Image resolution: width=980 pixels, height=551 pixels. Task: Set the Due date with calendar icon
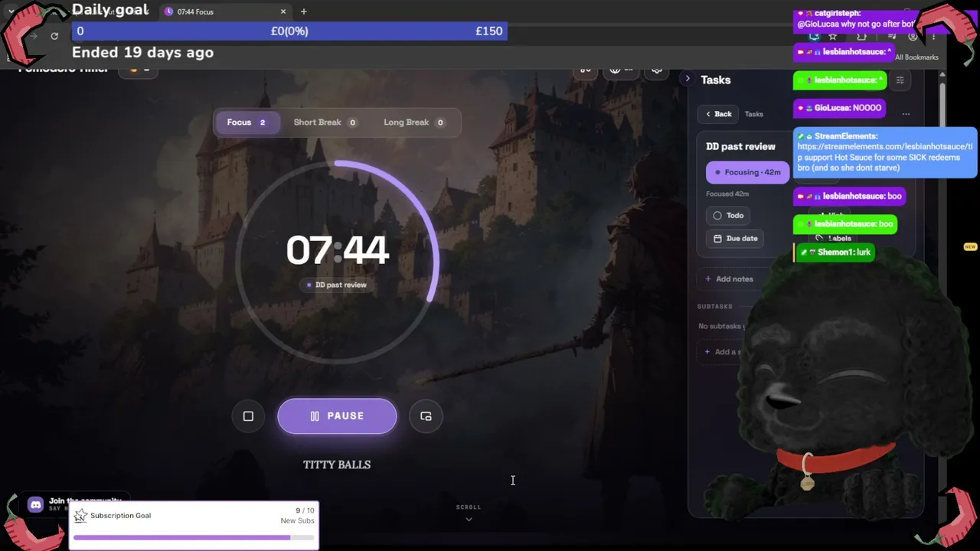[x=735, y=238]
